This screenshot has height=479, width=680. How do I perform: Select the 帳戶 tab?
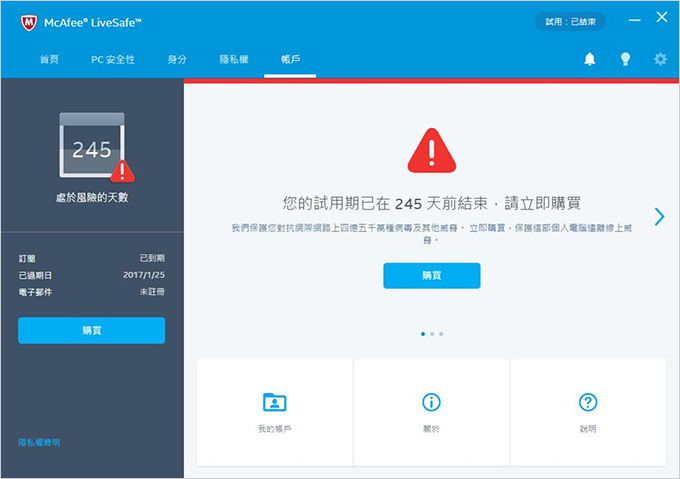(290, 59)
